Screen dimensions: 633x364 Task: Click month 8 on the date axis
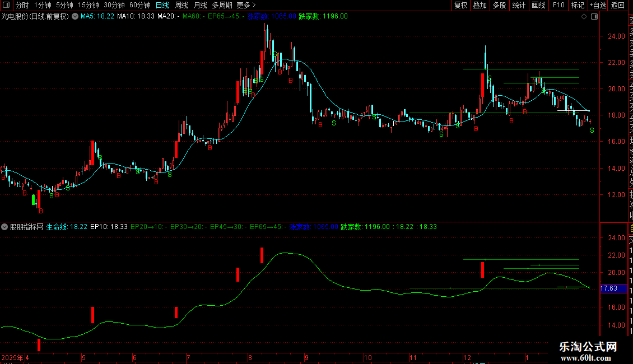coord(250,358)
